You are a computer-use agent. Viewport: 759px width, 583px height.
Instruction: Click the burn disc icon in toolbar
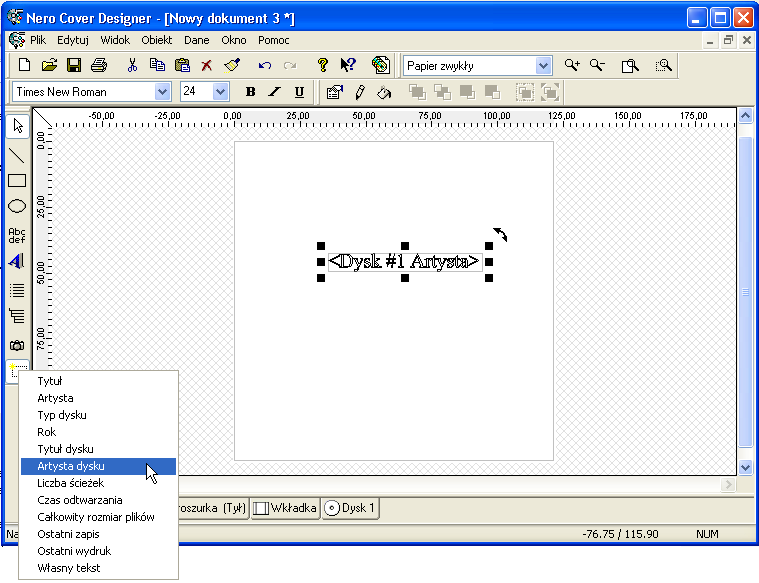click(381, 65)
